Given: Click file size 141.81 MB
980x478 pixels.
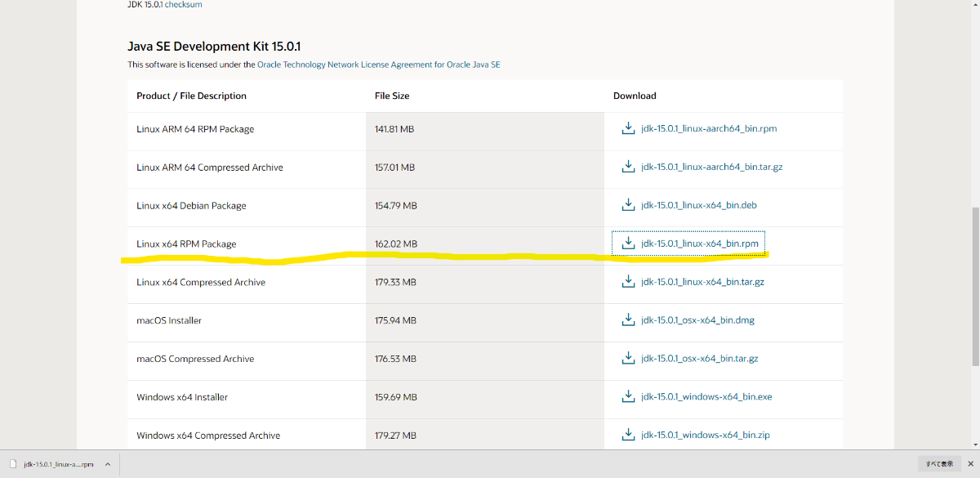Looking at the screenshot, I should 394,129.
